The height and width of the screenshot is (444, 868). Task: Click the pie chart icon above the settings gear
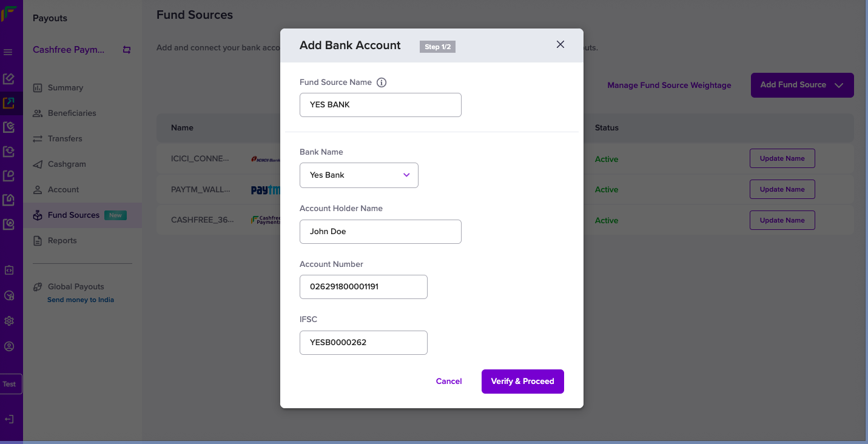click(x=9, y=295)
